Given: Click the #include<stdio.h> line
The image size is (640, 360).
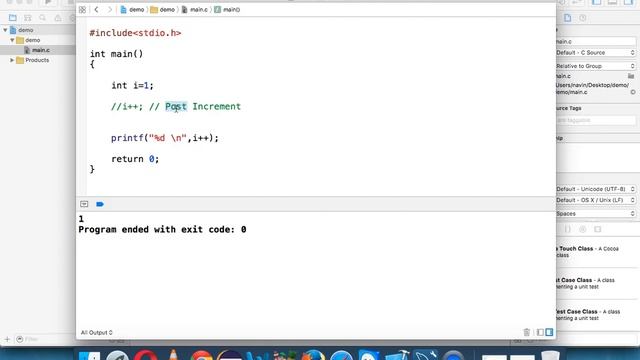Looking at the screenshot, I should point(135,33).
